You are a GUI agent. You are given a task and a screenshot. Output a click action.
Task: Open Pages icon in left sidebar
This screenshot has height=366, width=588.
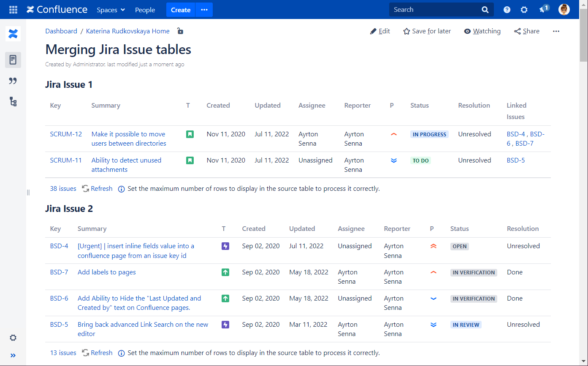pos(13,60)
